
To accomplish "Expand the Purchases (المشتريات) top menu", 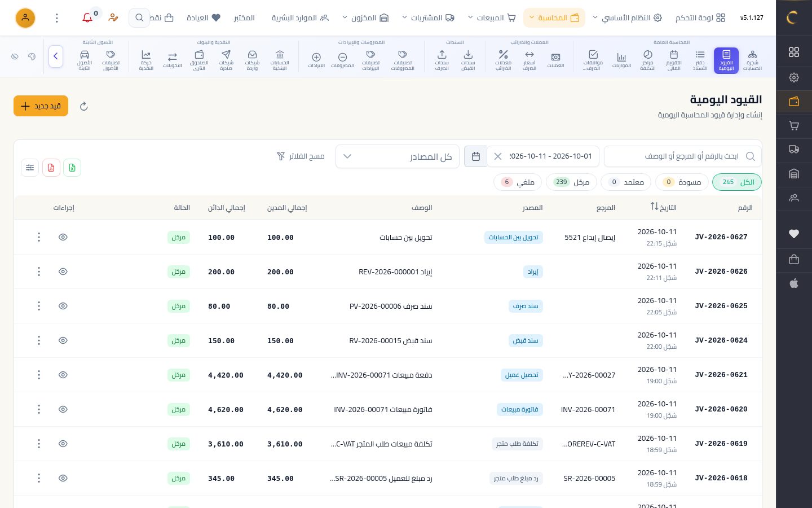I will 428,18.
